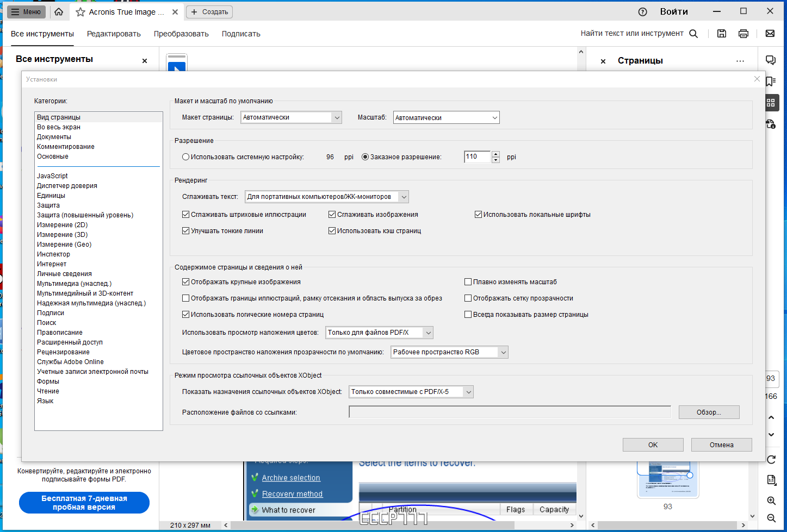
Task: Enable Плавно изменять масштаб checkbox
Action: click(x=468, y=282)
